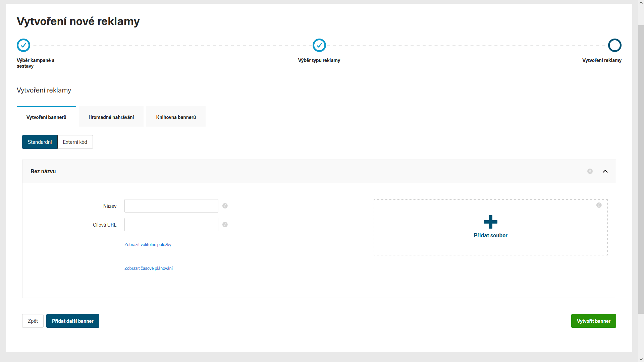Show the časové plánování section

tap(149, 268)
